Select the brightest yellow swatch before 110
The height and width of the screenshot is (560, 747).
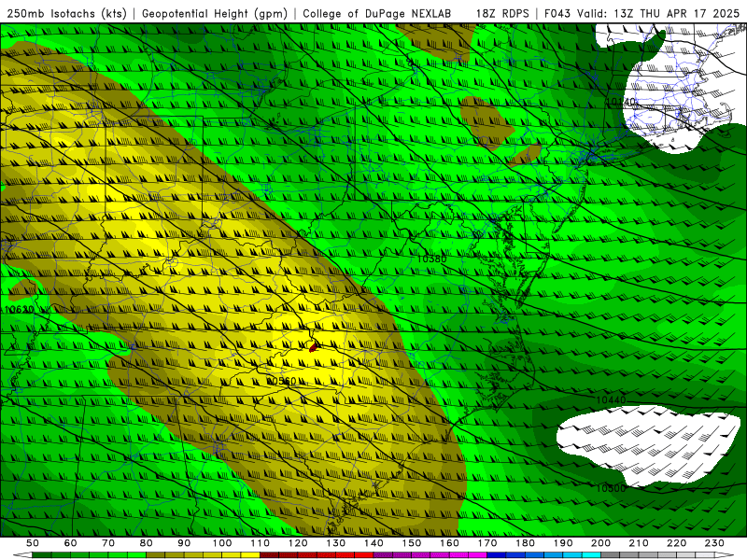coord(250,554)
